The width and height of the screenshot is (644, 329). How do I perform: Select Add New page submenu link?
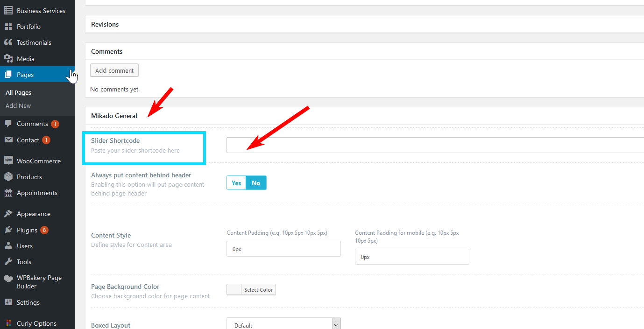tap(18, 105)
